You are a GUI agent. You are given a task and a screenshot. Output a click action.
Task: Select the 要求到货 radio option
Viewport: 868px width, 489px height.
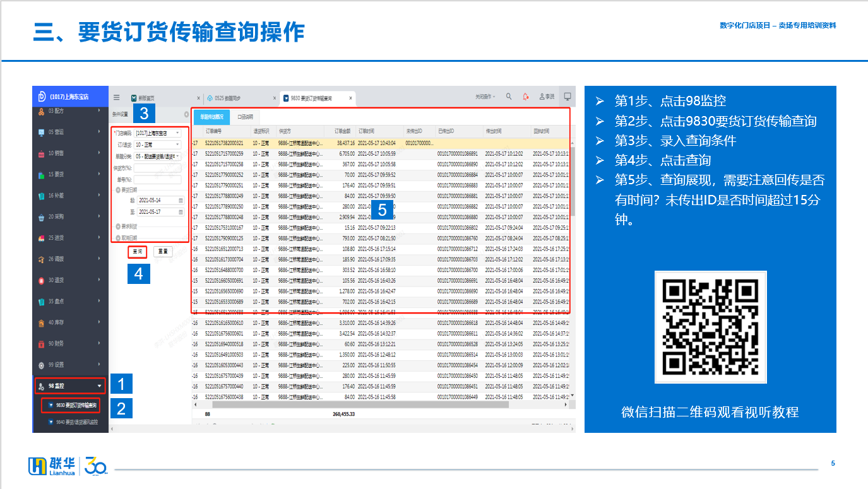[117, 226]
